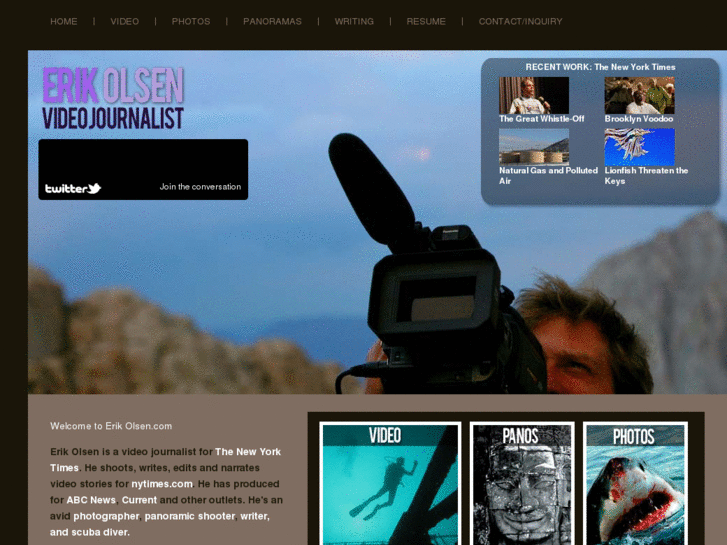The image size is (727, 545).
Task: Click The Great Whistle-Off title link
Action: pos(542,119)
